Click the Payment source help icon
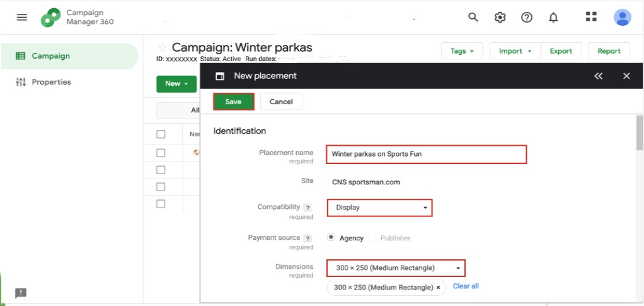644x306 pixels. coord(307,238)
